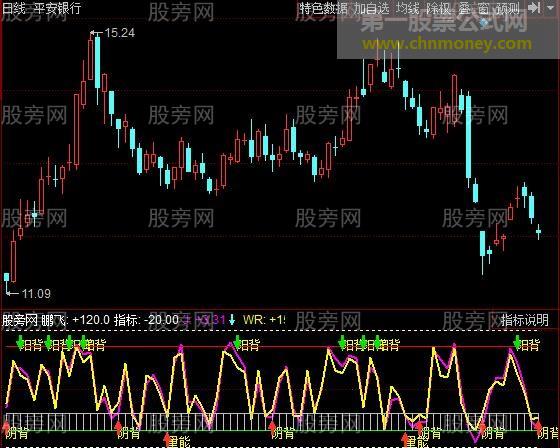Click the high price label 15.24
This screenshot has width=560, height=448.
pyautogui.click(x=120, y=33)
